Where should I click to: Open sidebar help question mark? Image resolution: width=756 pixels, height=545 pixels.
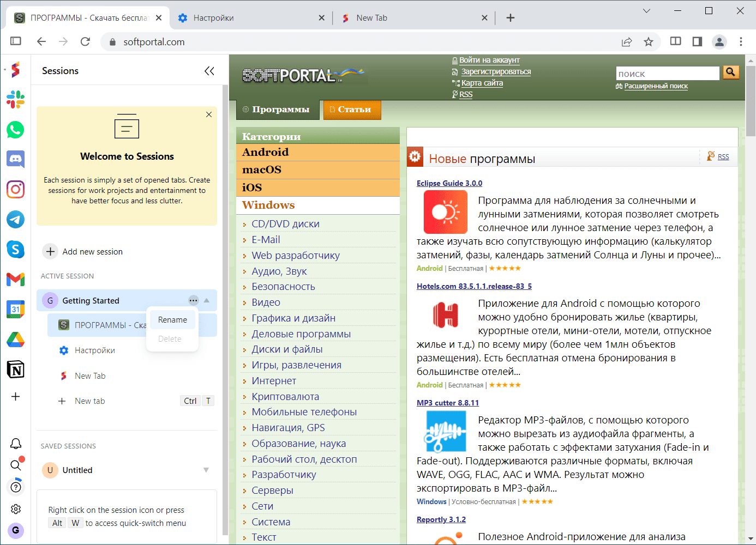pos(16,487)
